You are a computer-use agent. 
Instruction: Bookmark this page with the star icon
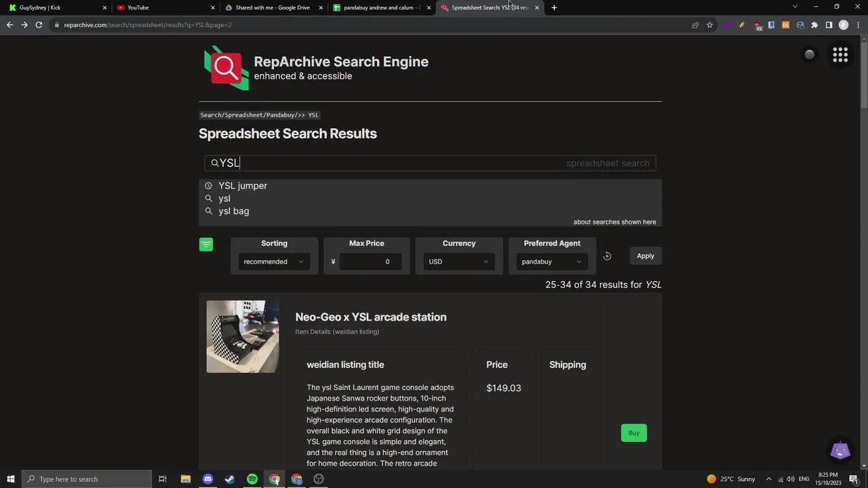709,25
